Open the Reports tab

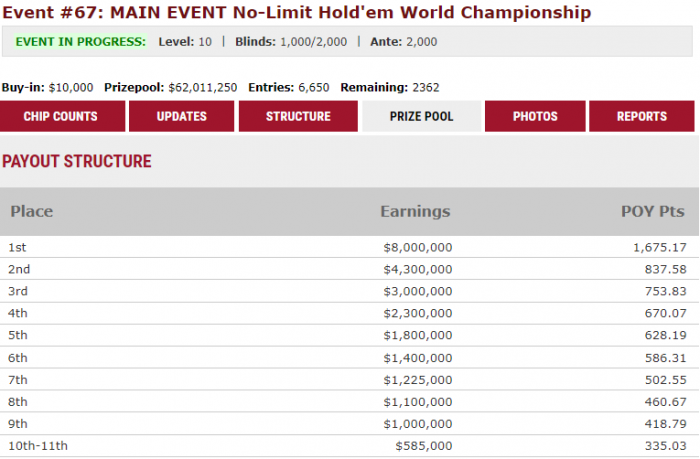point(642,116)
